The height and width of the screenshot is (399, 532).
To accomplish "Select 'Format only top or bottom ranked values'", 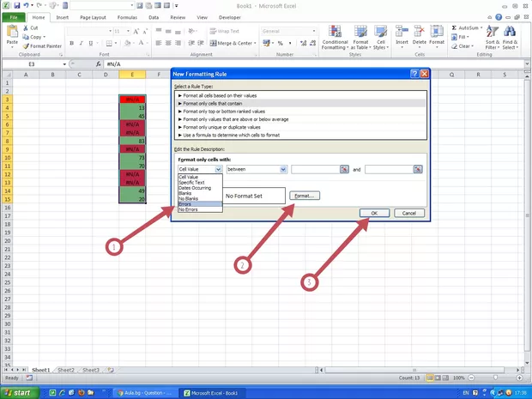I will coord(300,112).
